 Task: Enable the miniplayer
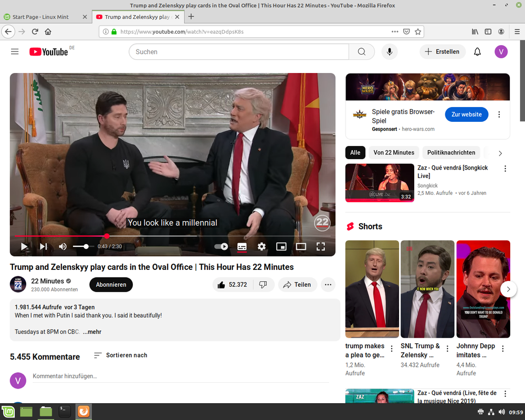click(281, 247)
